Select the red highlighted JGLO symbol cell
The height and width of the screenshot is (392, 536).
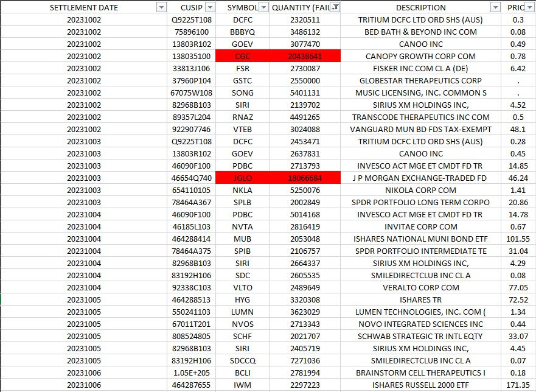(x=242, y=178)
